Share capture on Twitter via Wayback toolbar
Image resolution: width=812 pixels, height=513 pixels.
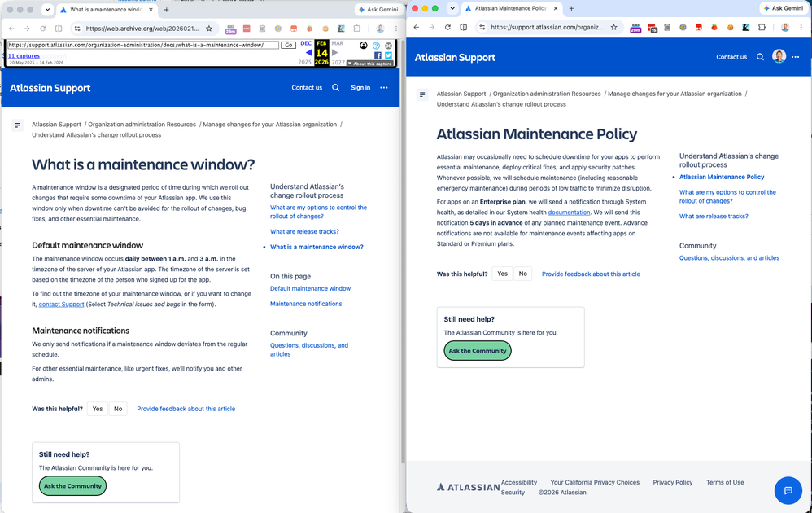[388, 55]
